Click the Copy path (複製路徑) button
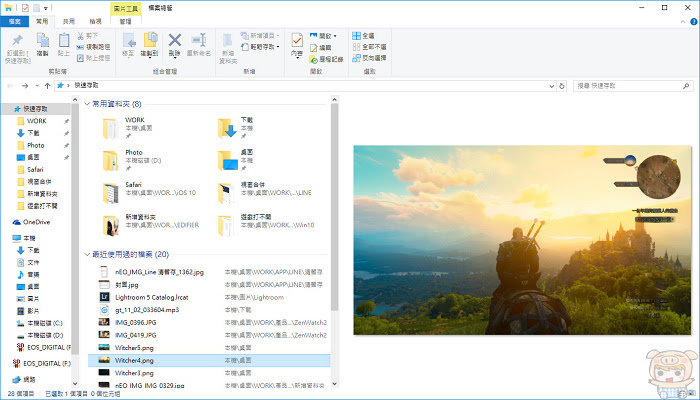This screenshot has height=400, width=700. (93, 46)
